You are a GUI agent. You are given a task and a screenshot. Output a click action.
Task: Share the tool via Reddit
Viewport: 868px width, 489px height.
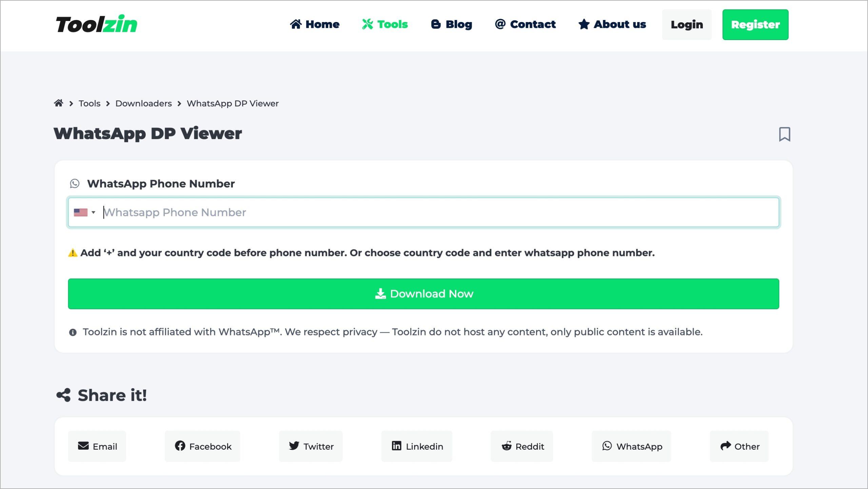tap(521, 446)
